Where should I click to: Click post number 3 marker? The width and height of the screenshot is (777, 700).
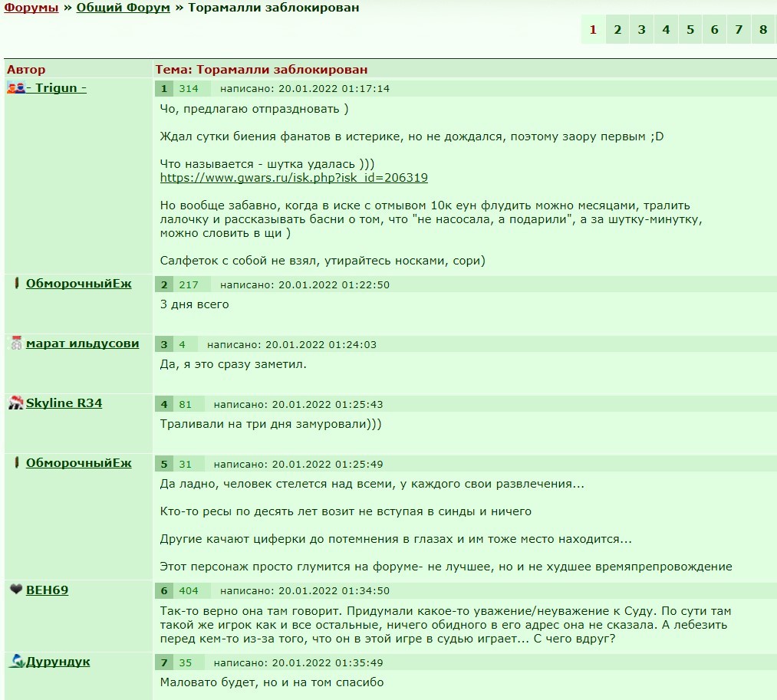[x=164, y=345]
